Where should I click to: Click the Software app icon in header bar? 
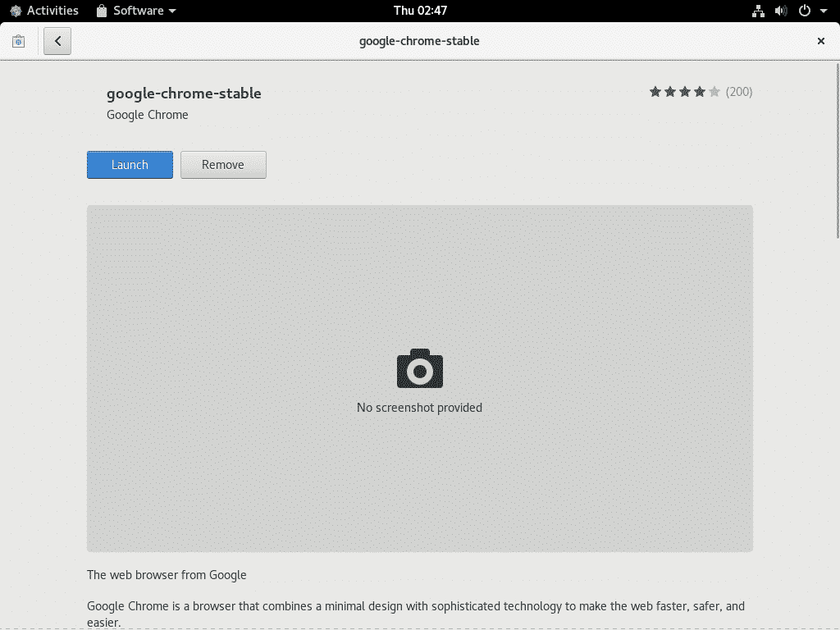click(x=19, y=41)
